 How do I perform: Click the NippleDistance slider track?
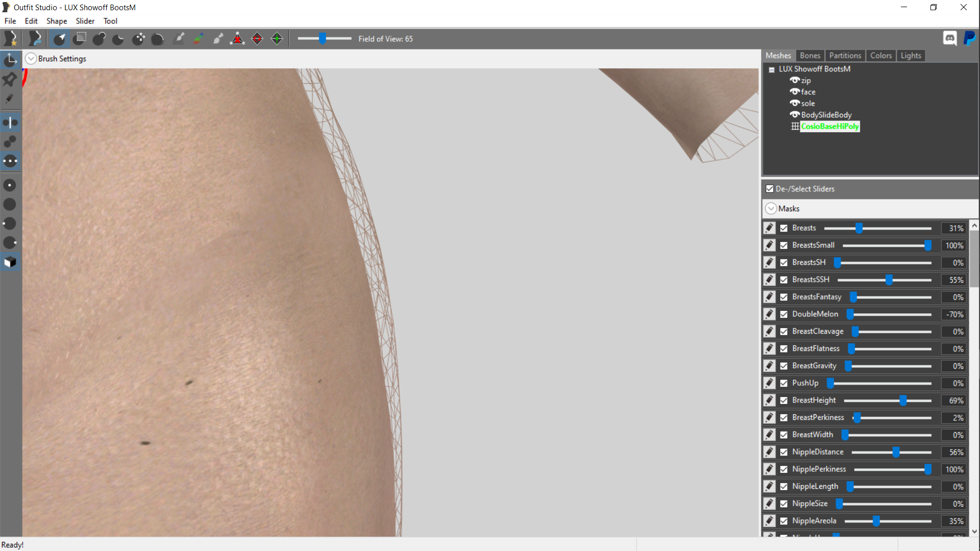click(891, 452)
